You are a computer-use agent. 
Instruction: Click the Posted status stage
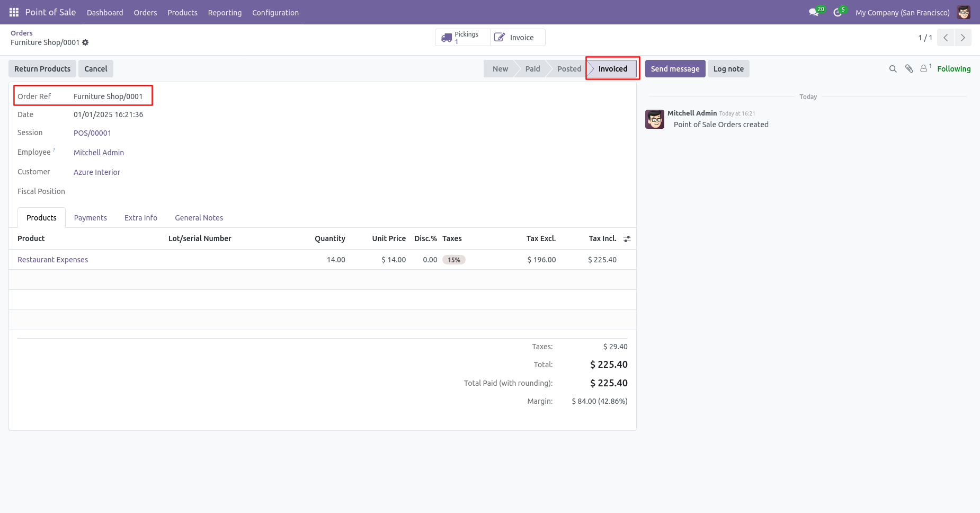(569, 69)
